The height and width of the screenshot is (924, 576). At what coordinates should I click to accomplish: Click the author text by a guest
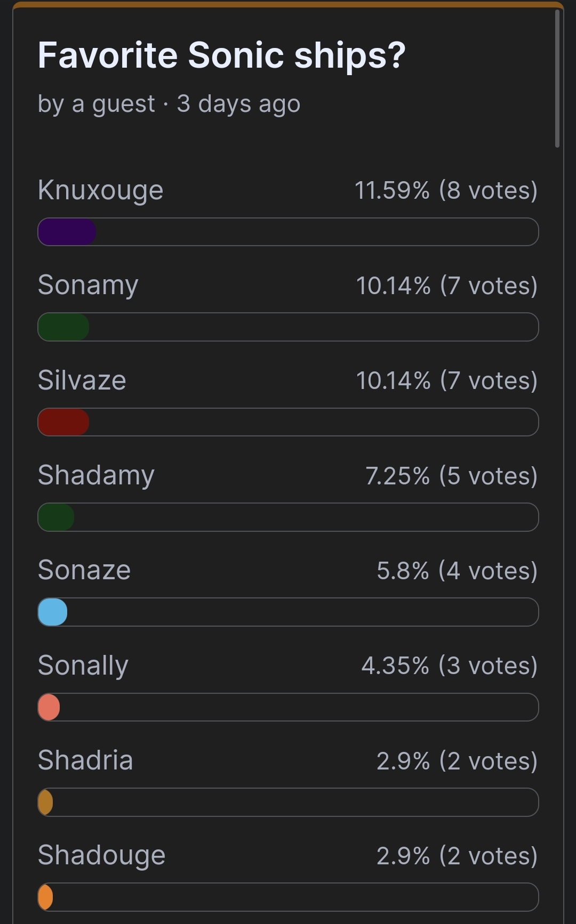click(97, 104)
